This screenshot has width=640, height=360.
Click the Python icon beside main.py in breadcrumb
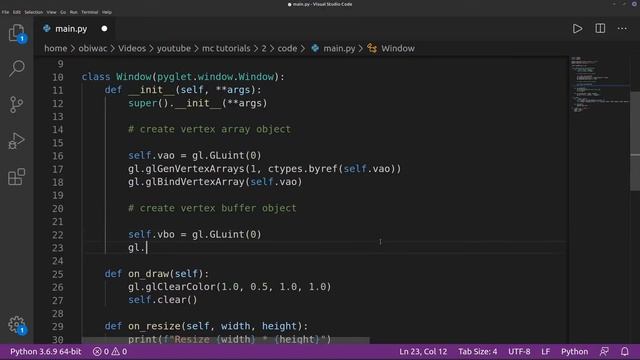315,48
